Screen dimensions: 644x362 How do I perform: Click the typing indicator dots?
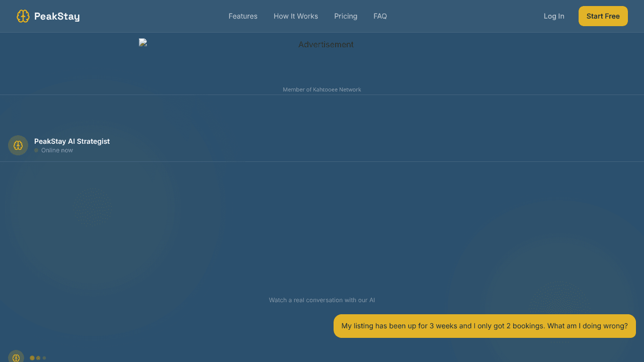pyautogui.click(x=38, y=358)
